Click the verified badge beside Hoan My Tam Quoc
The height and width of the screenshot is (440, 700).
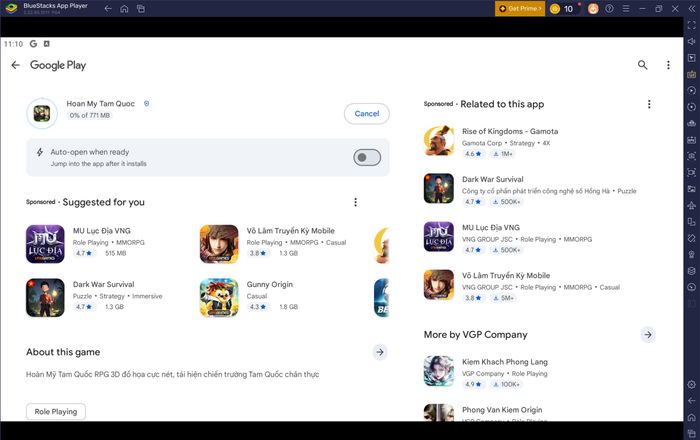(x=146, y=104)
